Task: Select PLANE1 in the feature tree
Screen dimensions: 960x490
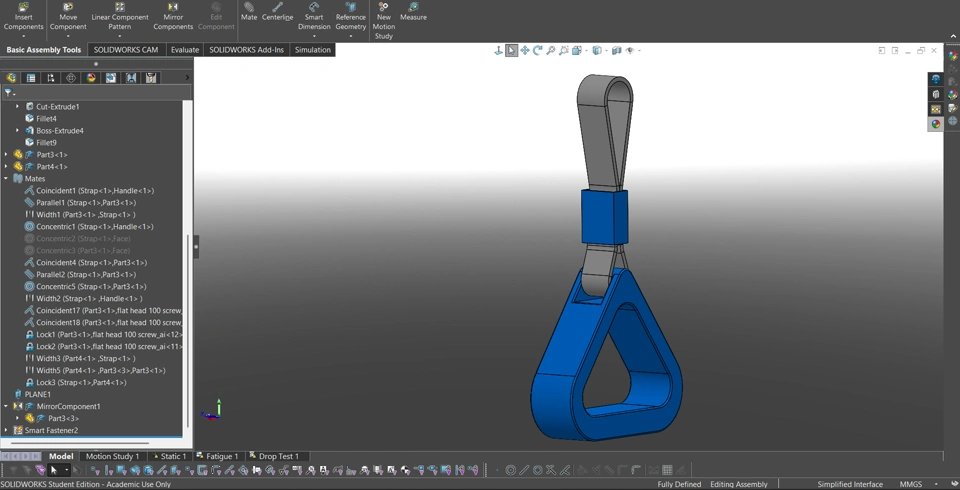Action: point(37,395)
